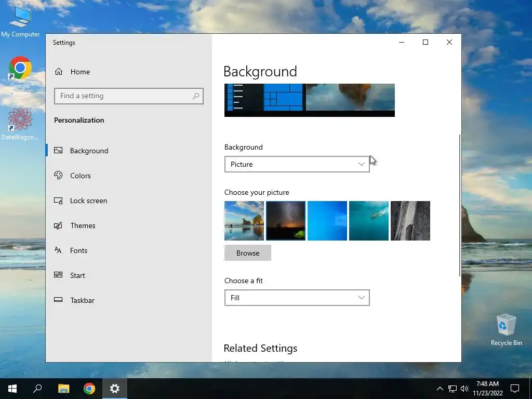Click the Background picture icon in sidebar
The image size is (532, 399).
pos(58,150)
